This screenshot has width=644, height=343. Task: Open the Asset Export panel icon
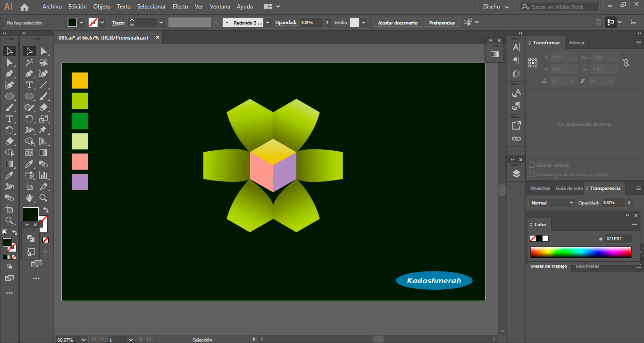click(516, 125)
